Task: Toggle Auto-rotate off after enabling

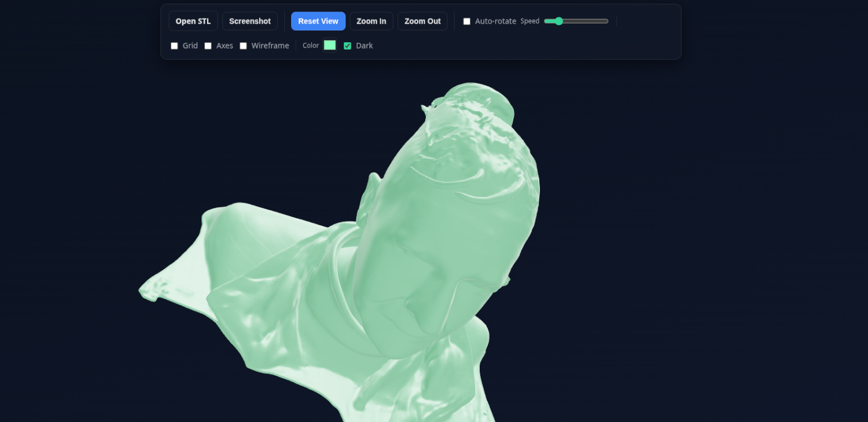Action: pos(467,21)
